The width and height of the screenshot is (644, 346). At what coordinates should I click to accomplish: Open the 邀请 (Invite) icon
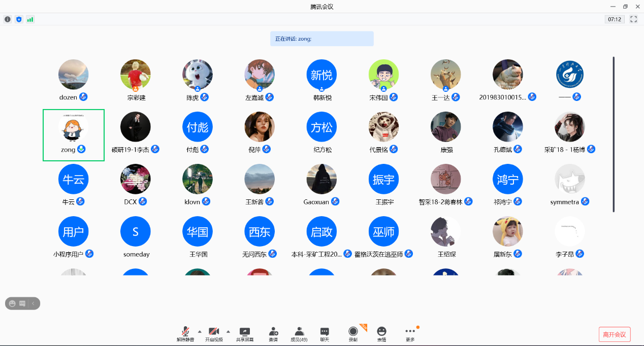(x=273, y=334)
